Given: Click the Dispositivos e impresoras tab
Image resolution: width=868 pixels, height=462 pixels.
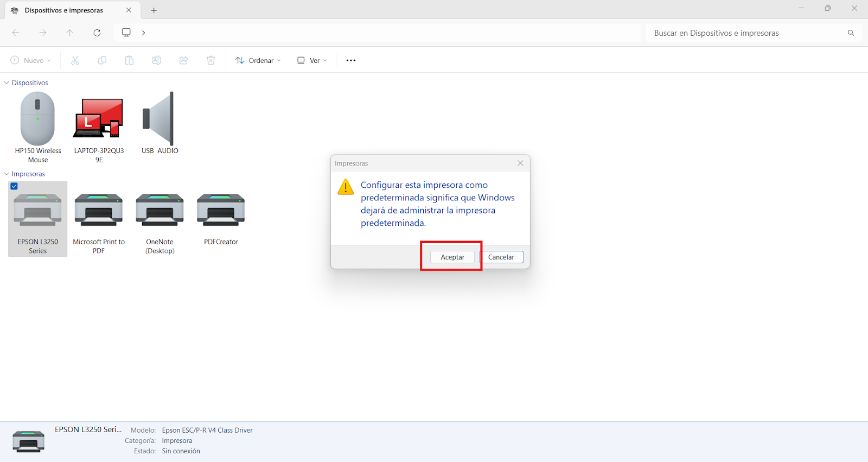Looking at the screenshot, I should [x=64, y=10].
